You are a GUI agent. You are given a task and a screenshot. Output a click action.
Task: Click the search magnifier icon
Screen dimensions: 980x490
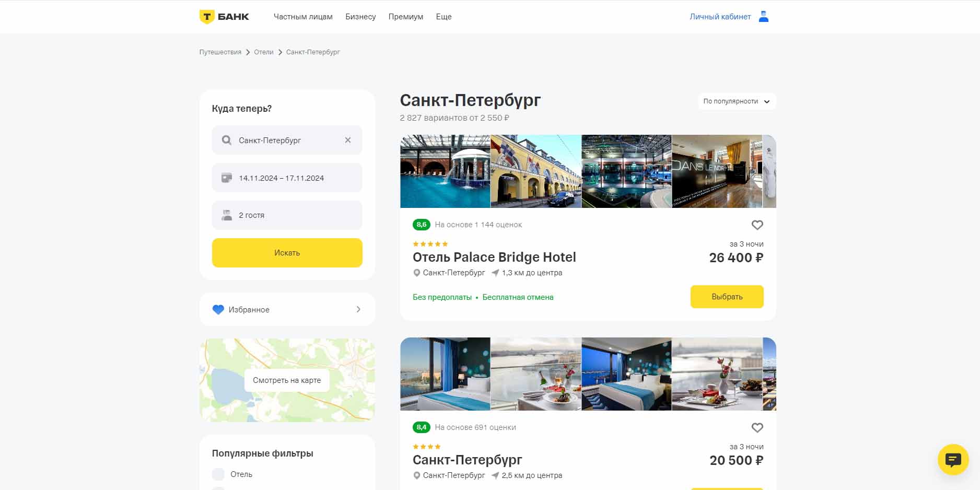tap(226, 140)
